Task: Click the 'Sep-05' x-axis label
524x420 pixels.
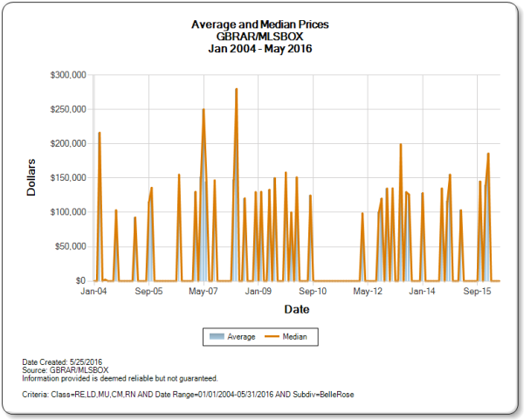Action: [148, 292]
